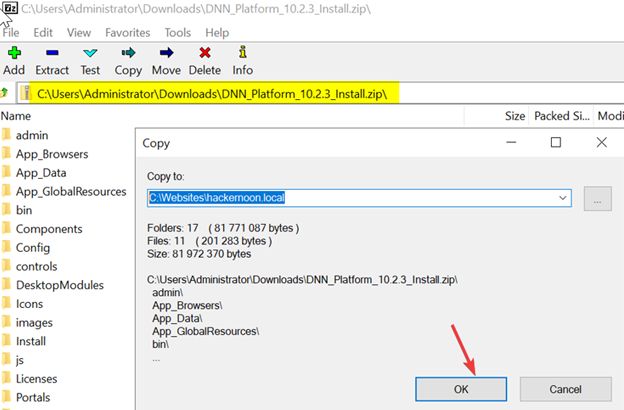Open the Edit menu
This screenshot has height=410, width=624.
(x=43, y=32)
